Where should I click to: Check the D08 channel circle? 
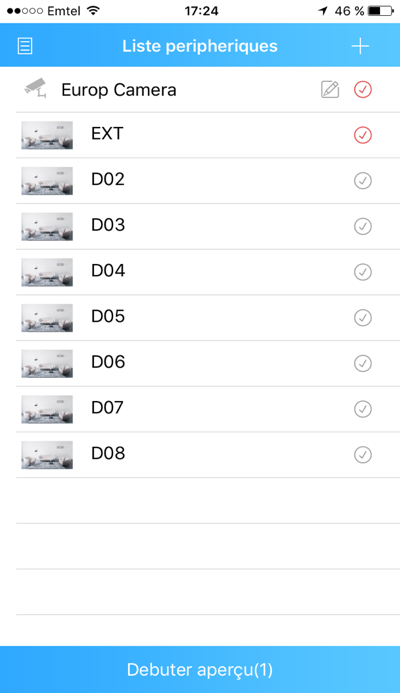[x=363, y=454]
